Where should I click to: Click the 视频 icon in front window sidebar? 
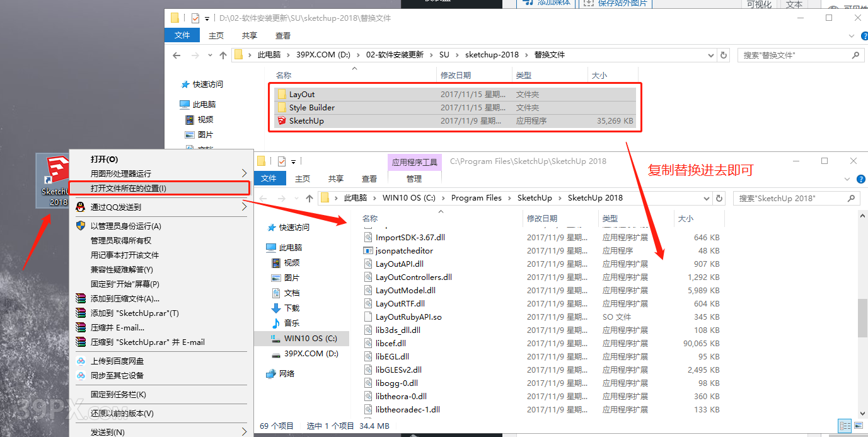point(276,263)
